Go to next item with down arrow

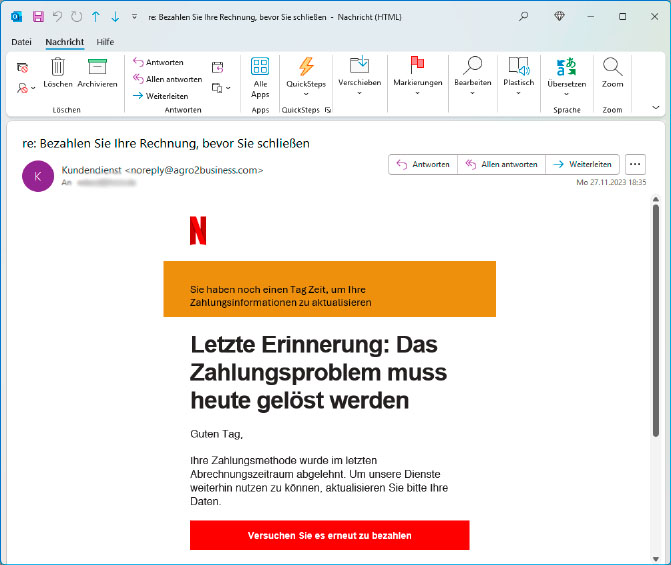(x=115, y=17)
